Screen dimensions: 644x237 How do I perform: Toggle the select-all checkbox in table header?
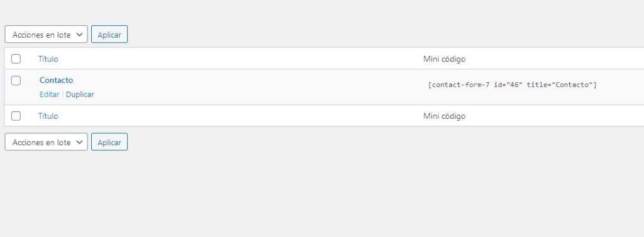coord(16,59)
